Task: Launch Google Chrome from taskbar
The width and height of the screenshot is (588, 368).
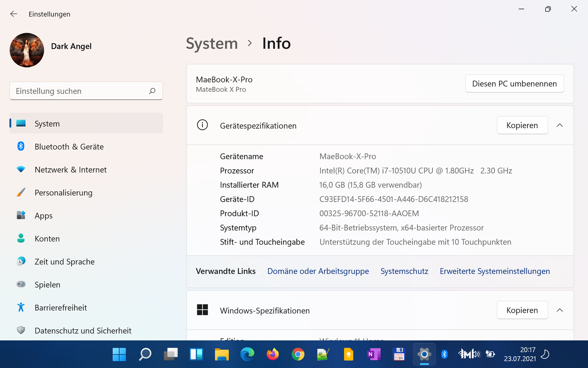Action: (x=298, y=355)
